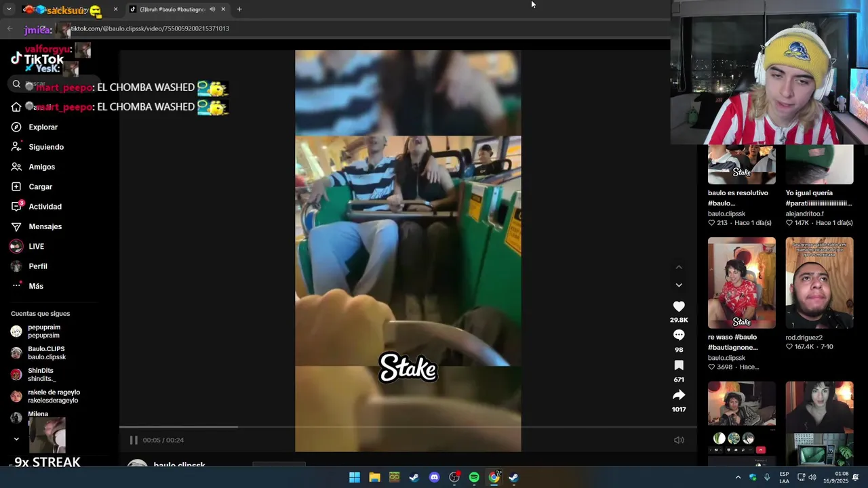Open 're waso #baulo' video thumbnail
The width and height of the screenshot is (868, 488).
(742, 283)
